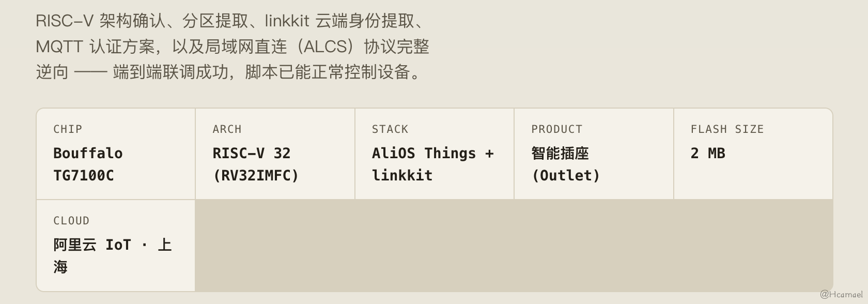Click the @Hcamael watermark

click(x=841, y=294)
